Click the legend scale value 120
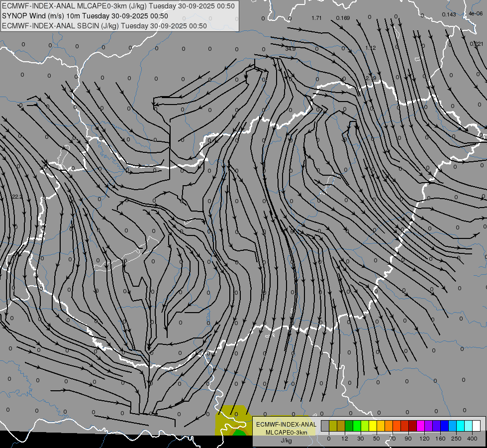Image resolution: width=487 pixels, height=448 pixels. (x=424, y=439)
